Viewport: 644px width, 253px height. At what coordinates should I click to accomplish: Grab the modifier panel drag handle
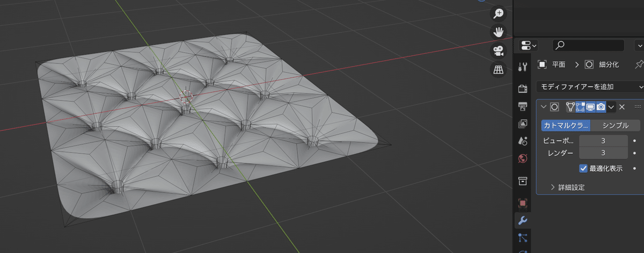click(638, 107)
